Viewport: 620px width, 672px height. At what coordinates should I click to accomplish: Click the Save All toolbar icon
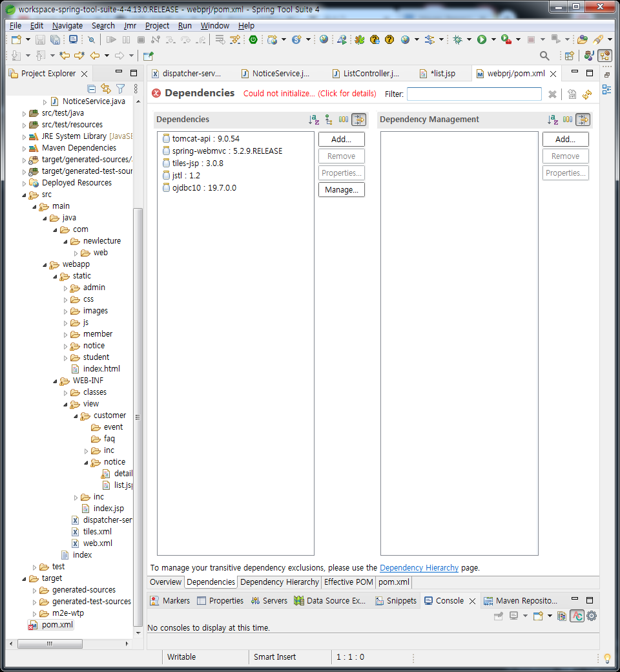tap(56, 40)
